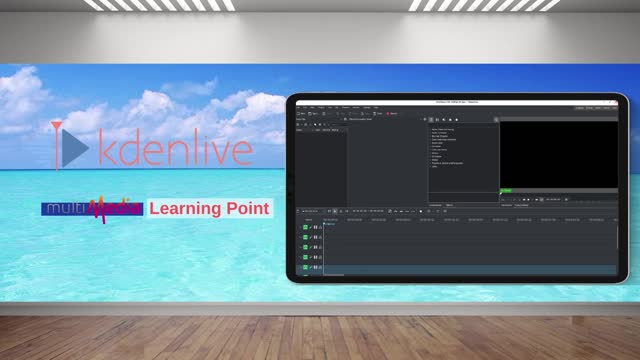Image resolution: width=640 pixels, height=360 pixels.
Task: Open the Help menu in Kdenlive
Action: pyautogui.click(x=376, y=108)
